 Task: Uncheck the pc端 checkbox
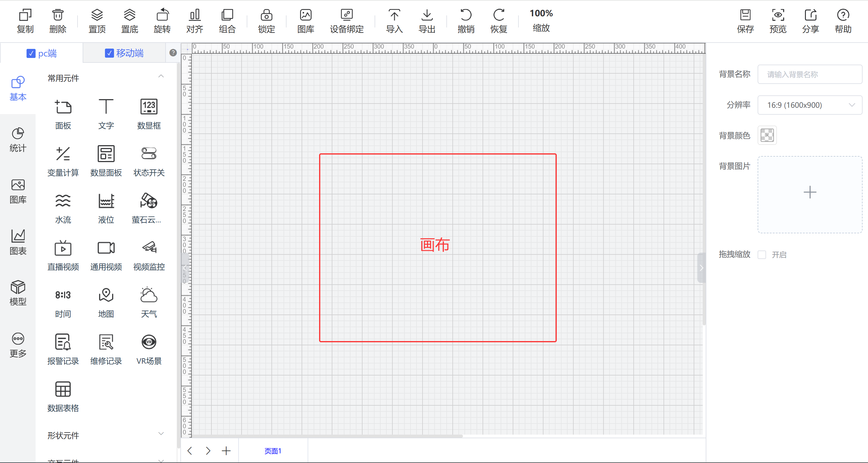coord(31,53)
